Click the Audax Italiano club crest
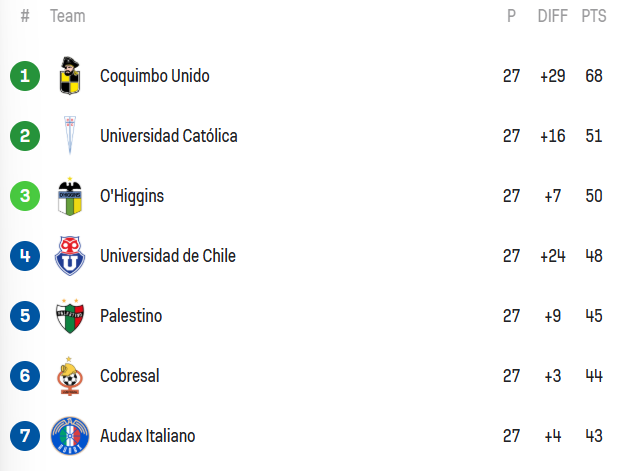The image size is (618, 471). point(70,436)
